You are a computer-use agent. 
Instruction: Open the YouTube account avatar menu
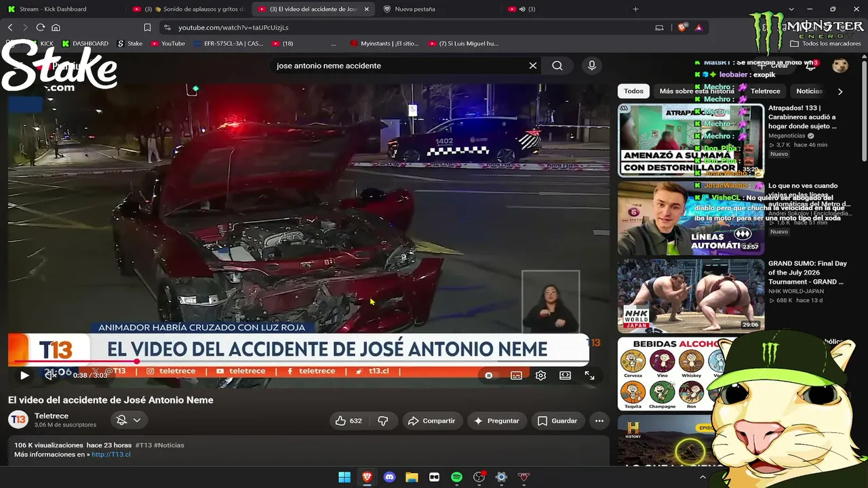(x=840, y=66)
